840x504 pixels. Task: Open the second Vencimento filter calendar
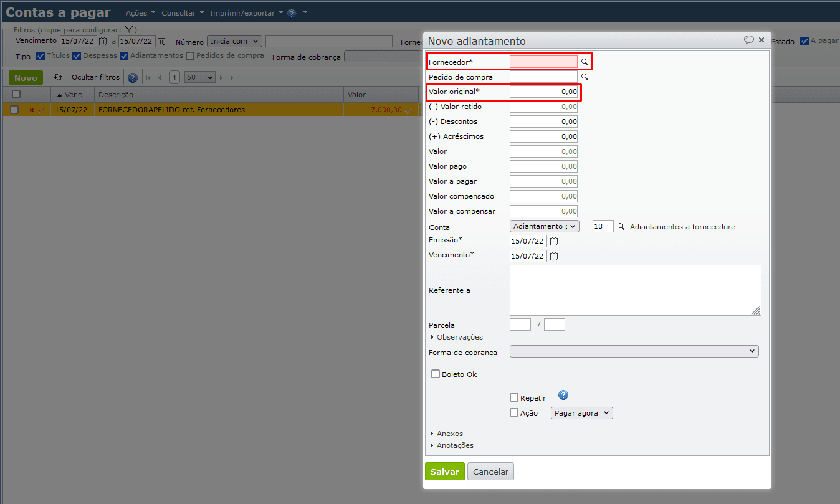[x=161, y=42]
